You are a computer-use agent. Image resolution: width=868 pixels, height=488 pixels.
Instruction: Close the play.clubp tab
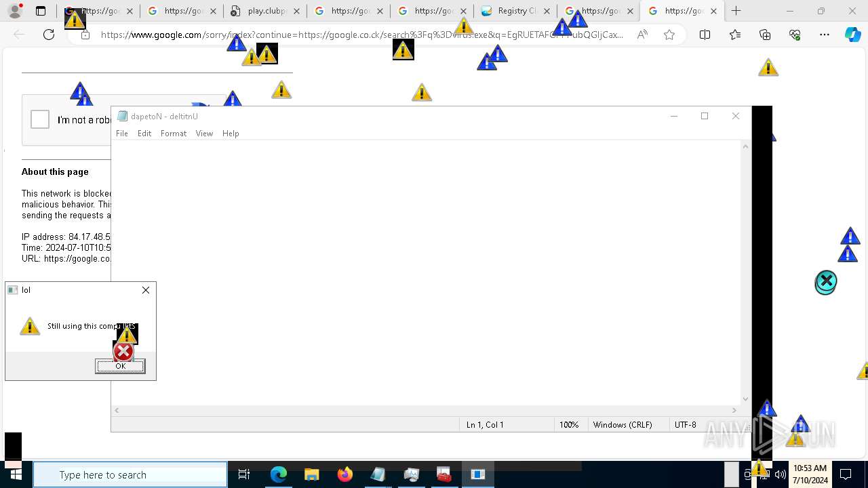coord(296,11)
